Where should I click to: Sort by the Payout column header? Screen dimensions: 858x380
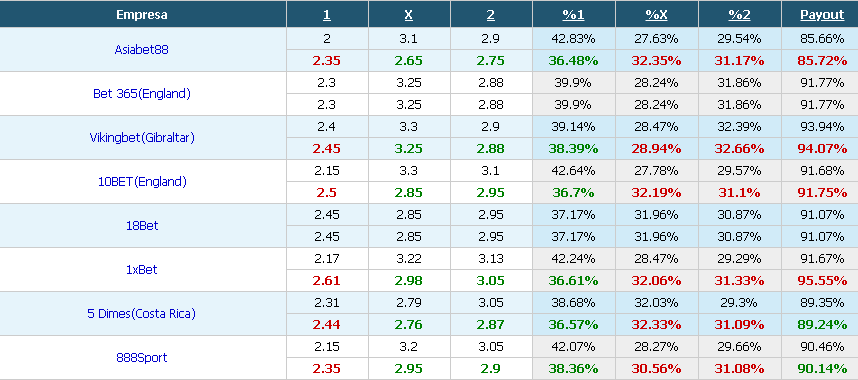(822, 15)
